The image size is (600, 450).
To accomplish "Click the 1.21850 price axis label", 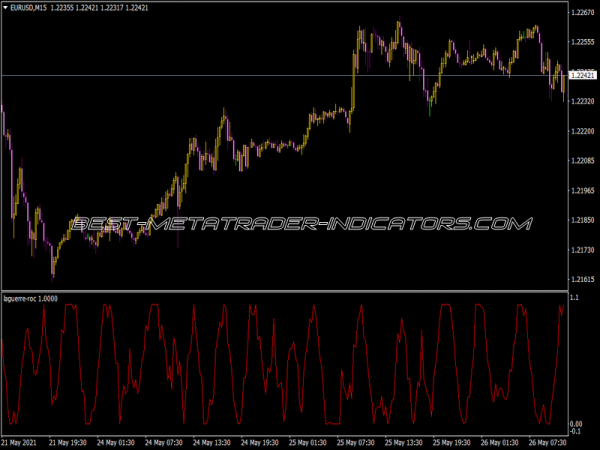I will click(582, 220).
